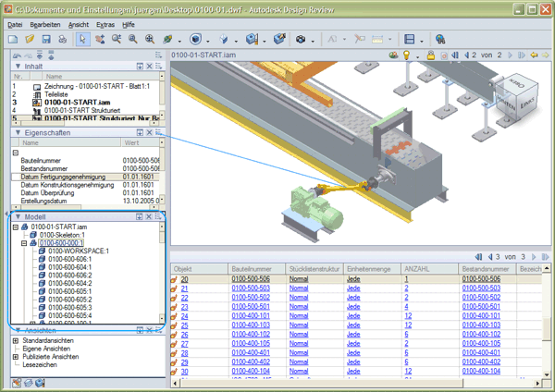
Task: Click the Markups tab icon at panel bottom
Action: [17, 383]
